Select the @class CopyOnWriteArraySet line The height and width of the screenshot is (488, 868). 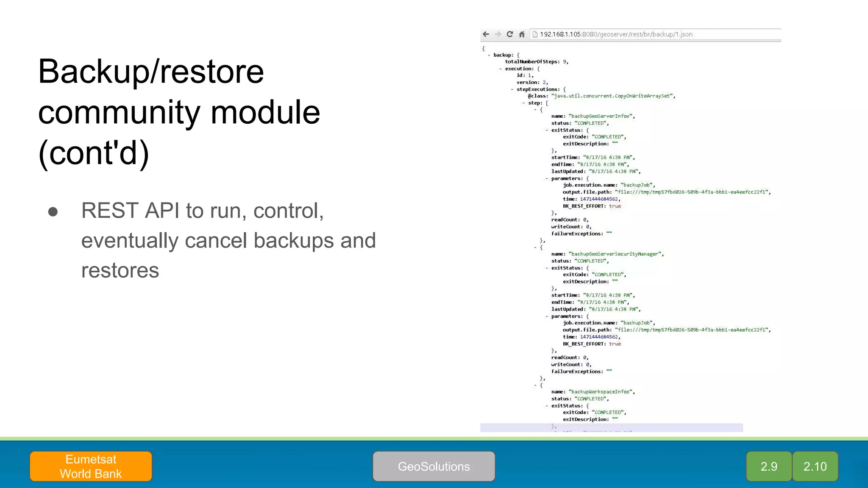pos(602,96)
